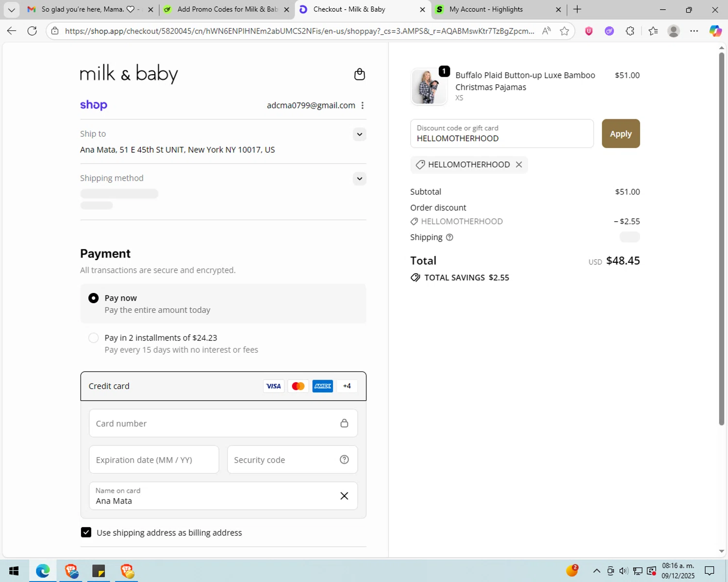This screenshot has height=582, width=728.
Task: Show hidden system tray icons
Action: pos(596,571)
